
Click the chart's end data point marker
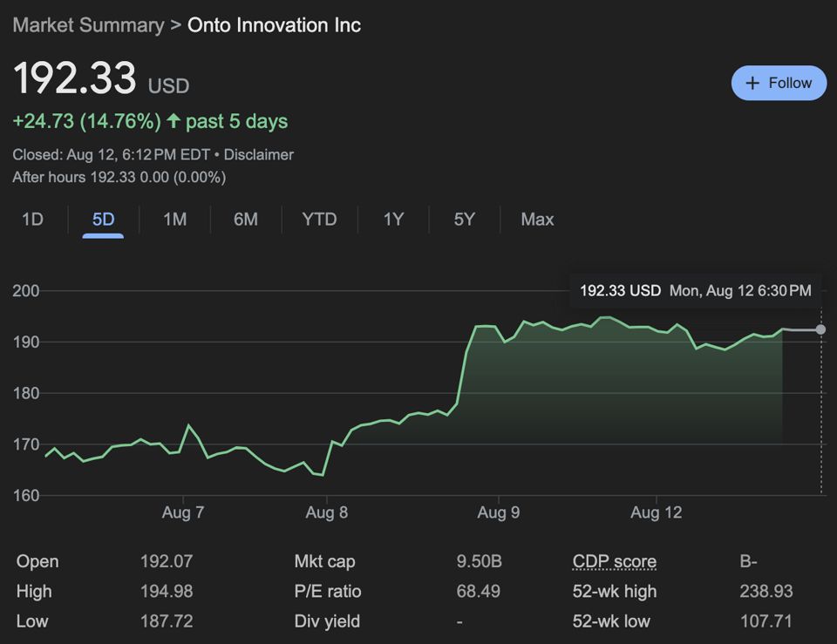[x=820, y=329]
